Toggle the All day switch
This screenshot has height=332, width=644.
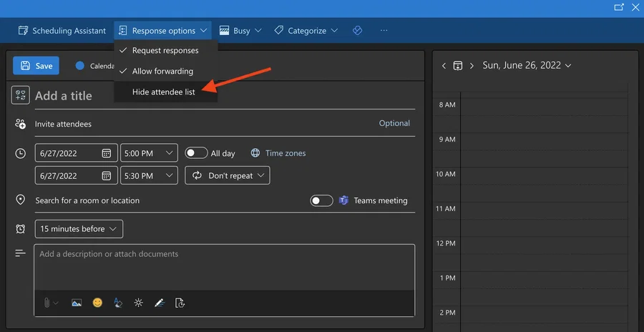coord(196,153)
